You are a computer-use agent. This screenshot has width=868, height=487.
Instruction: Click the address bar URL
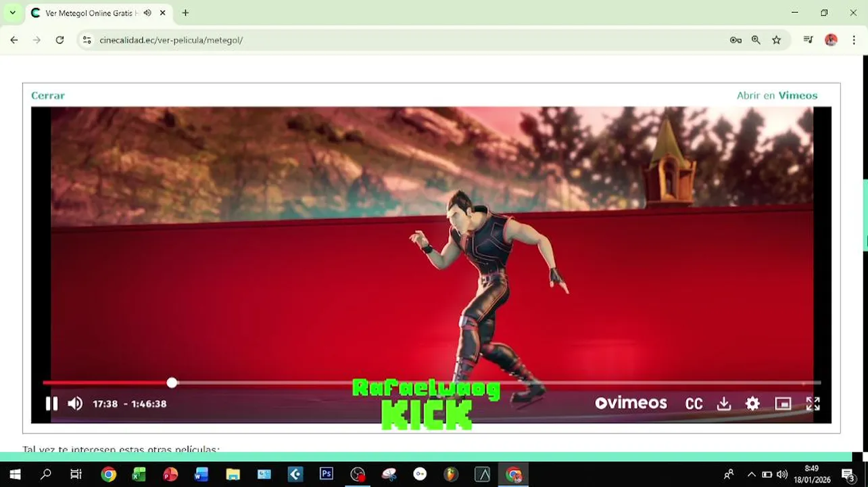tap(171, 40)
